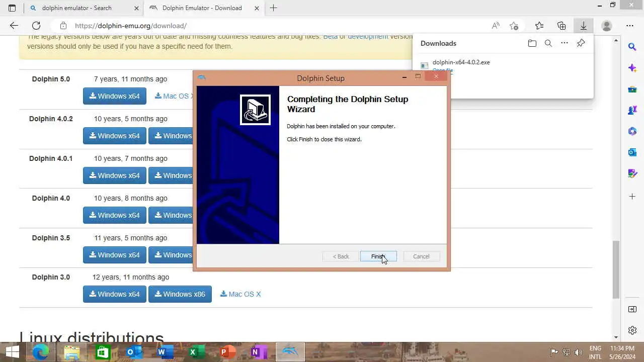The image size is (644, 362).
Task: Open the Windows Start button
Action: pos(13,352)
